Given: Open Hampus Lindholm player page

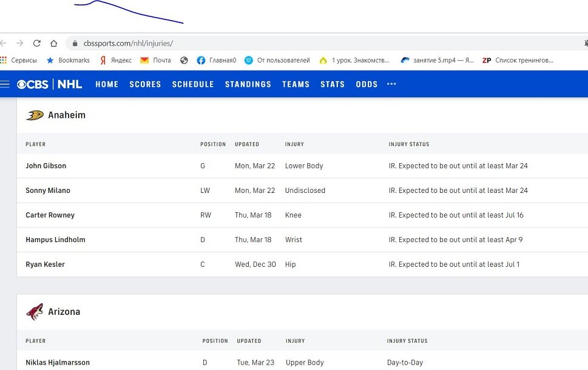Looking at the screenshot, I should click(x=55, y=240).
